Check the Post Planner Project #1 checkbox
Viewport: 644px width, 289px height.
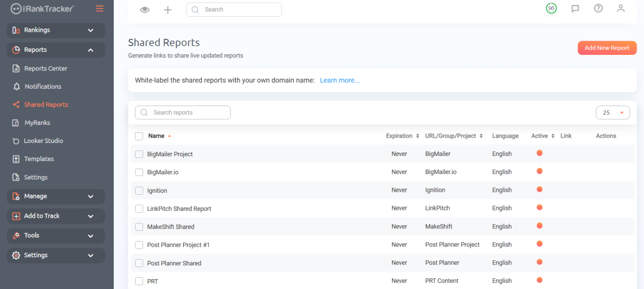click(x=139, y=245)
